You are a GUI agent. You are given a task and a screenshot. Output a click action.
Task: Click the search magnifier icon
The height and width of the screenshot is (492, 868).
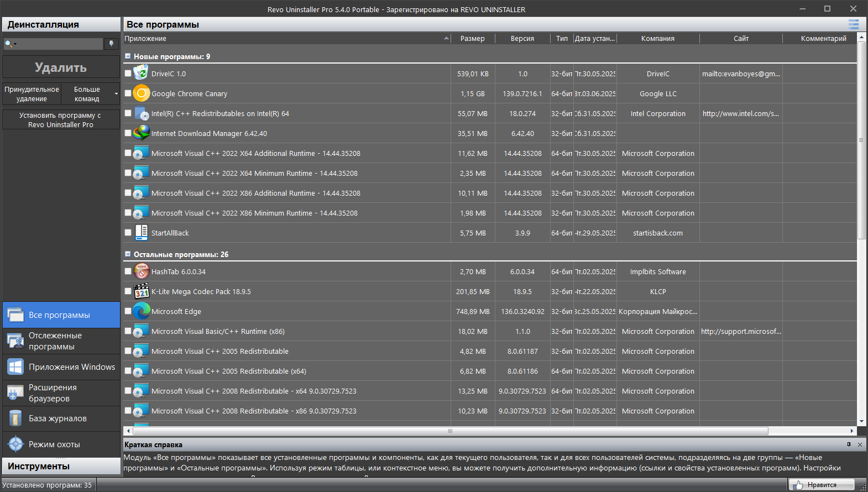[8, 44]
